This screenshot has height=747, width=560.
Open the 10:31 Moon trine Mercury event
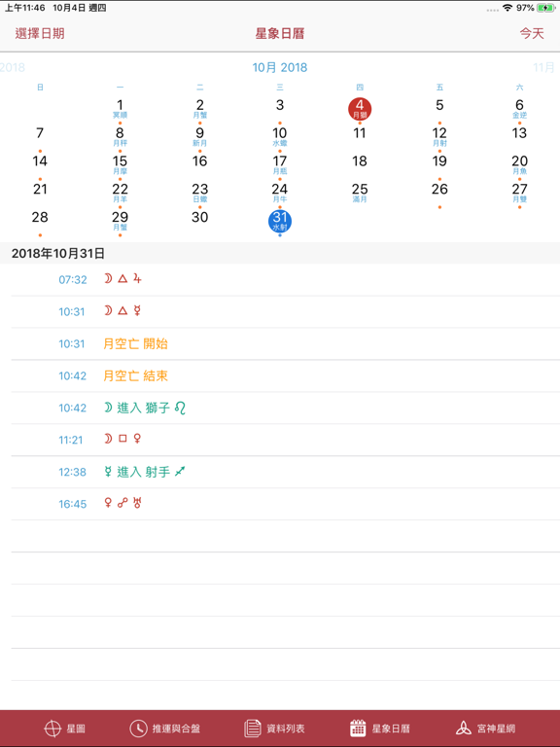pyautogui.click(x=286, y=311)
